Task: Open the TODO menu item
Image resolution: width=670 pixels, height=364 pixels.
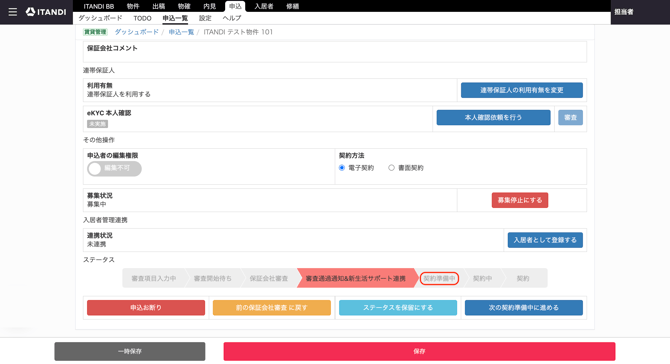Action: [x=142, y=18]
